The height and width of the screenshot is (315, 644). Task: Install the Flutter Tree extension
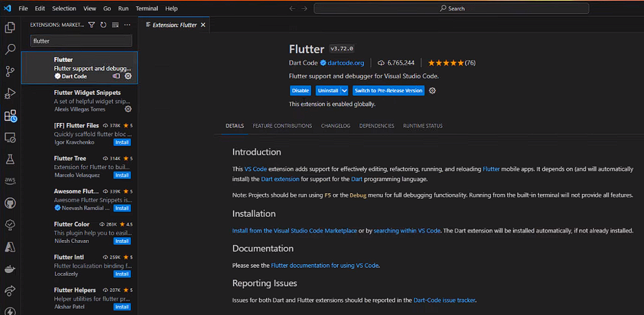point(122,175)
